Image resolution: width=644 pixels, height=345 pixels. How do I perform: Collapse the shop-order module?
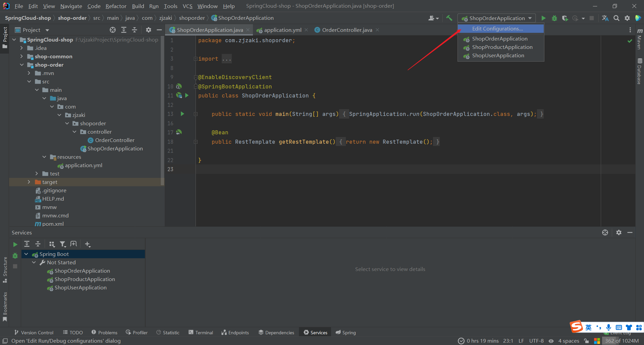coord(21,65)
